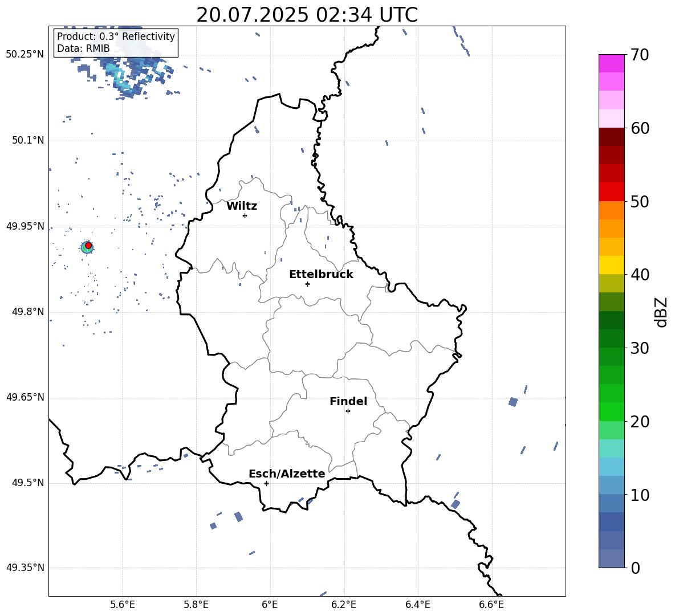Viewport: 675px width, 616px height.
Task: Pick the magenta top colorbar segment
Action: (611, 63)
